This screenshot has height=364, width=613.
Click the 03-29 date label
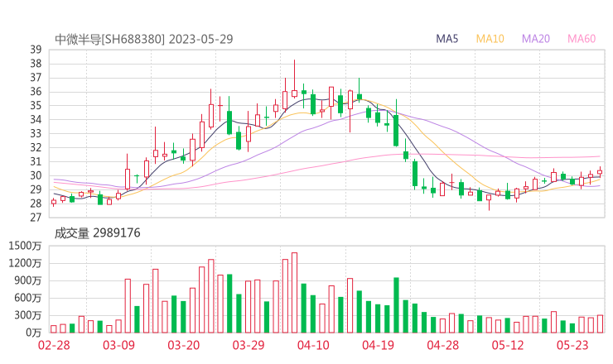coord(249,345)
